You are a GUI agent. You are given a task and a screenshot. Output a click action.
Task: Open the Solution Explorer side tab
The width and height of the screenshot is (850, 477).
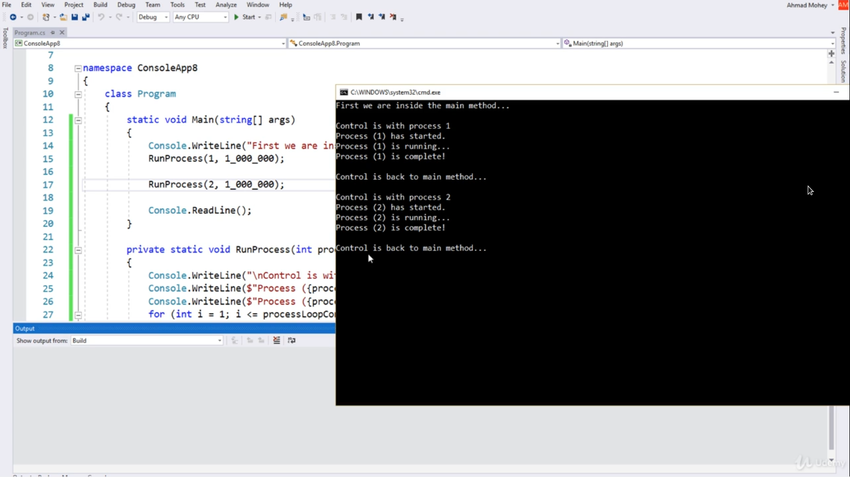pyautogui.click(x=843, y=72)
